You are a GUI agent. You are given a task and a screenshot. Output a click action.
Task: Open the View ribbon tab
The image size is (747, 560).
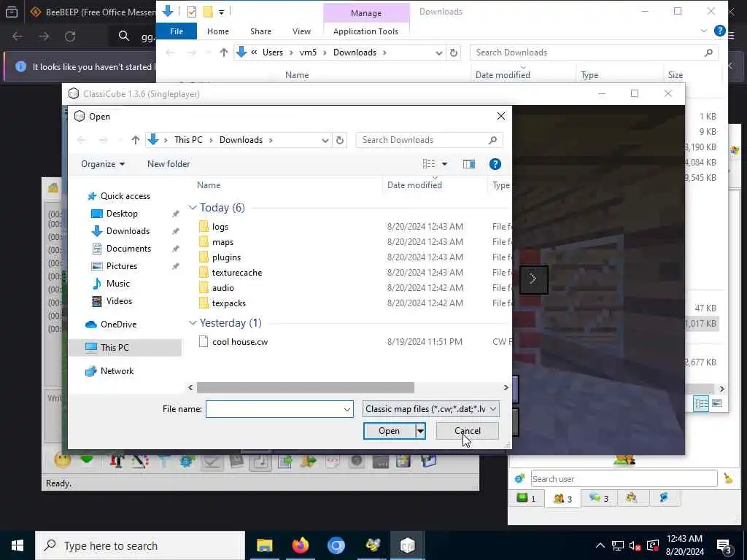pyautogui.click(x=301, y=31)
